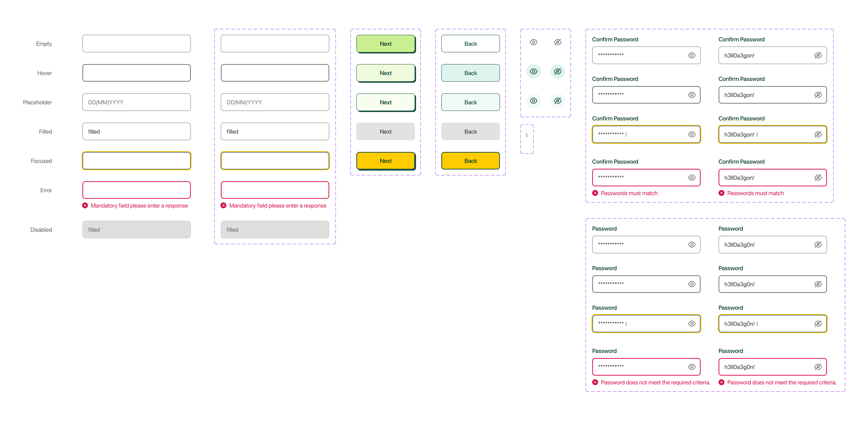Toggle eye in red-bordered masked Confirm Password field
The image size is (868, 421).
point(691,178)
